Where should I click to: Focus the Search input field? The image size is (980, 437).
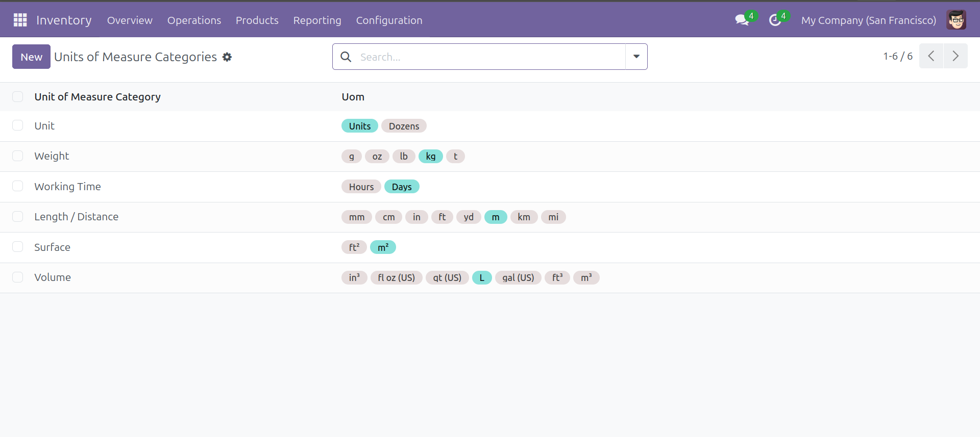490,57
